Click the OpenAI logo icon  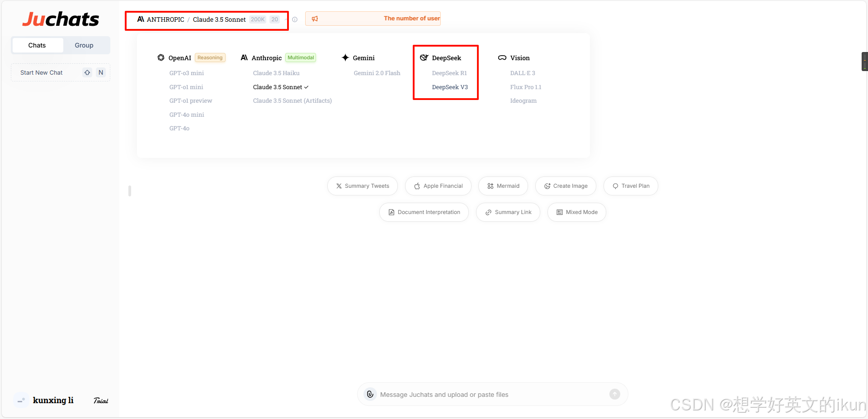161,57
